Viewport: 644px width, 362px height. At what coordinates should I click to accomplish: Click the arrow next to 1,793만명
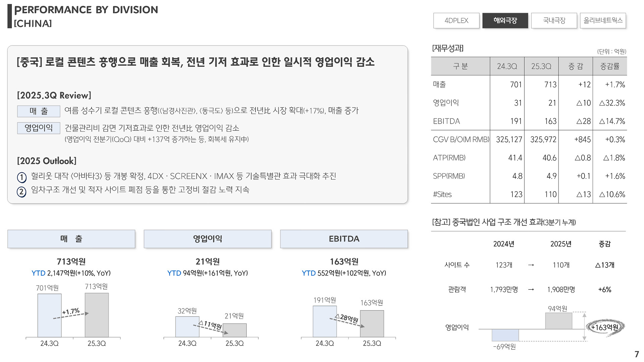[x=531, y=290]
